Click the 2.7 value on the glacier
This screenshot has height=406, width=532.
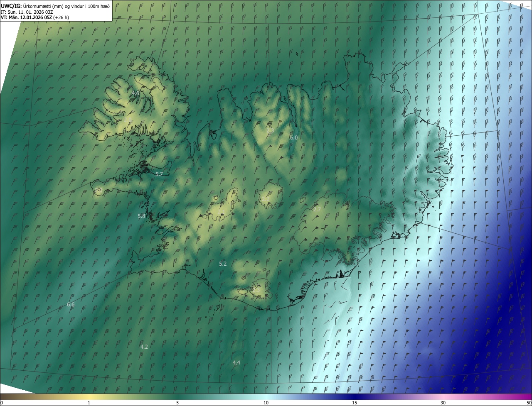tap(317, 210)
